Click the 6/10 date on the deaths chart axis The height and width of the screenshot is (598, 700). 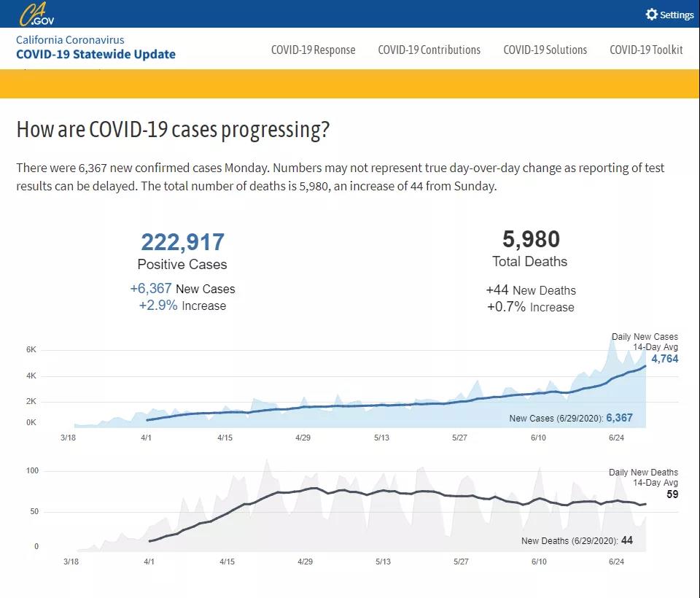coord(539,562)
